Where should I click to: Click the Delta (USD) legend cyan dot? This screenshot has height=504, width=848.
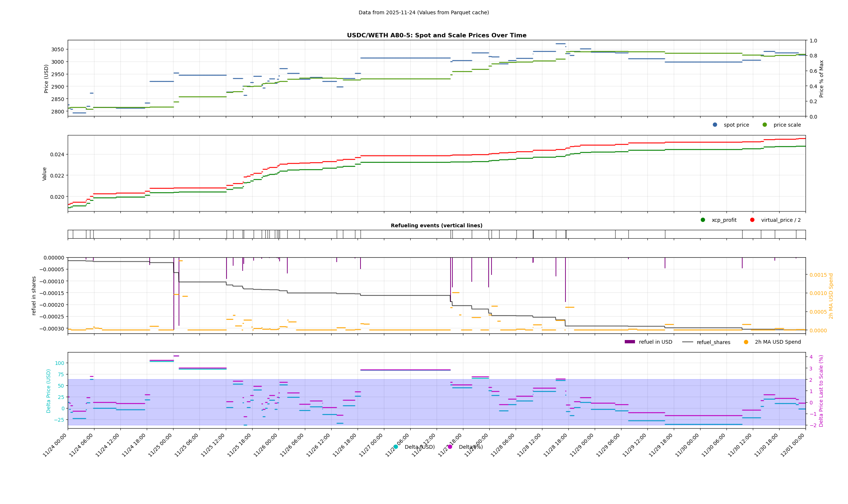(x=396, y=447)
